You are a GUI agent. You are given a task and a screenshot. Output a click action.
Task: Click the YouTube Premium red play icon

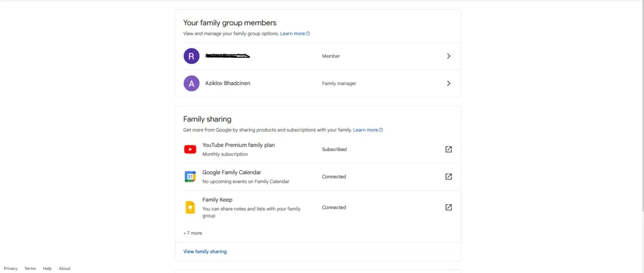[x=190, y=150]
